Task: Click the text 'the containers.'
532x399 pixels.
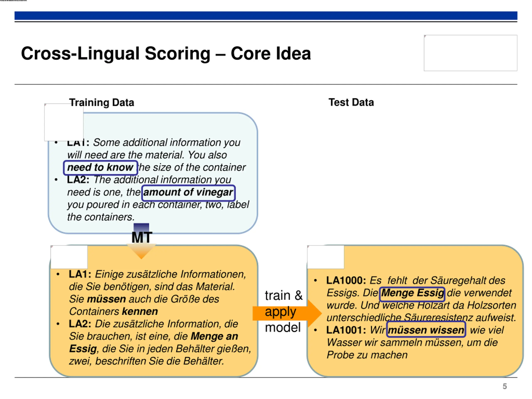Action: coord(101,217)
